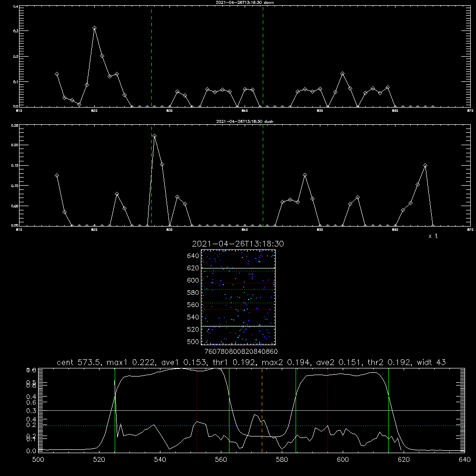Select the '500' x-axis label of bottom plot
Screen dimensions: 476x476
pos(38,460)
